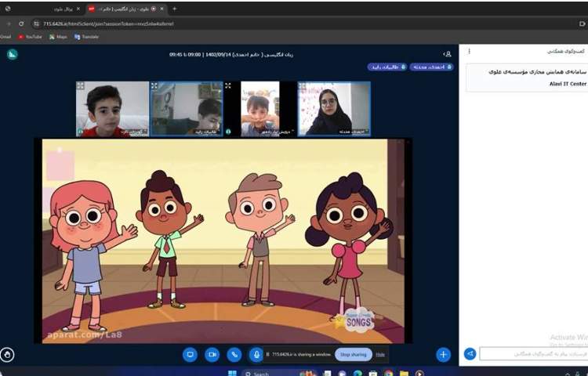This screenshot has height=376, width=588.
Task: Toggle the microphone mute button
Action: click(x=256, y=354)
